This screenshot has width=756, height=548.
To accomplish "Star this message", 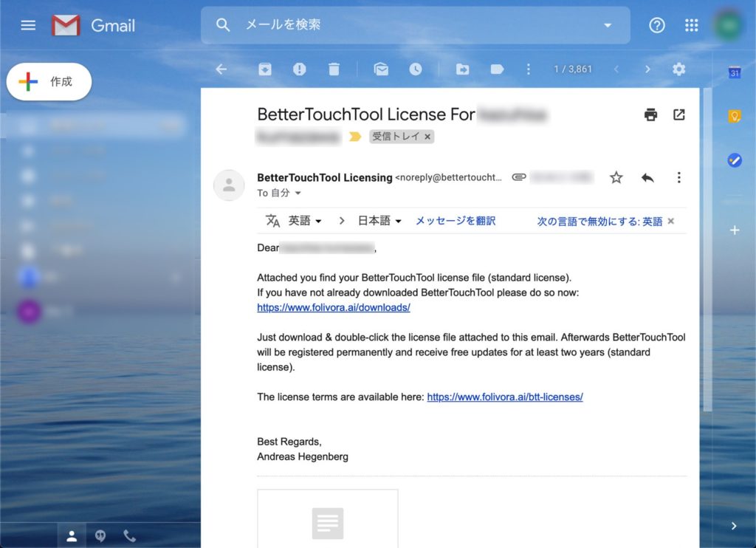I will coord(616,177).
